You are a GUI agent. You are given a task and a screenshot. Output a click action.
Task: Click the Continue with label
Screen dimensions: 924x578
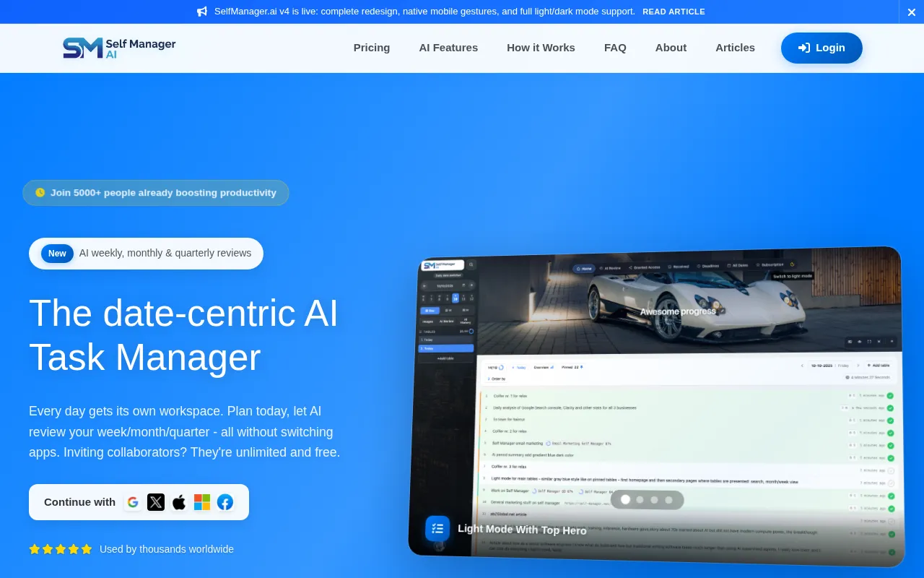pos(79,502)
